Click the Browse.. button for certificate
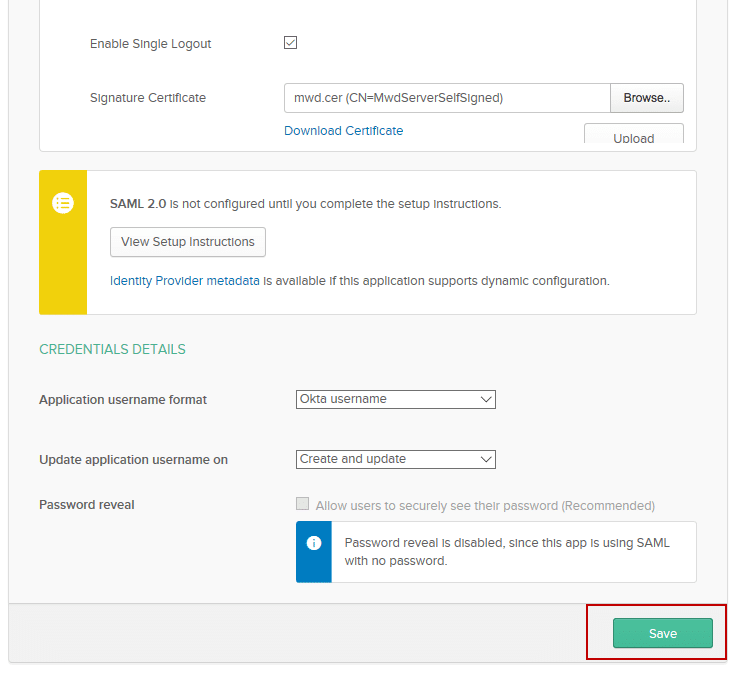 click(646, 98)
